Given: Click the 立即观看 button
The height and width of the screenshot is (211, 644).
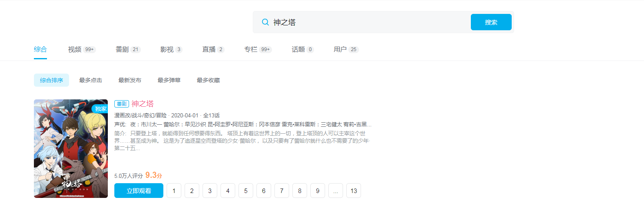Looking at the screenshot, I should coord(139,191).
